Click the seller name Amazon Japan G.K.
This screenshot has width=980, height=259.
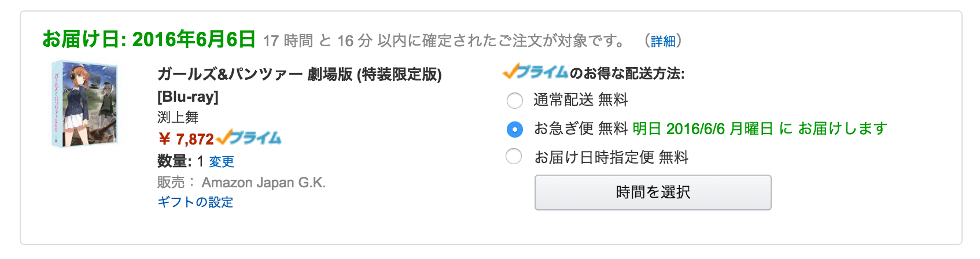[263, 183]
